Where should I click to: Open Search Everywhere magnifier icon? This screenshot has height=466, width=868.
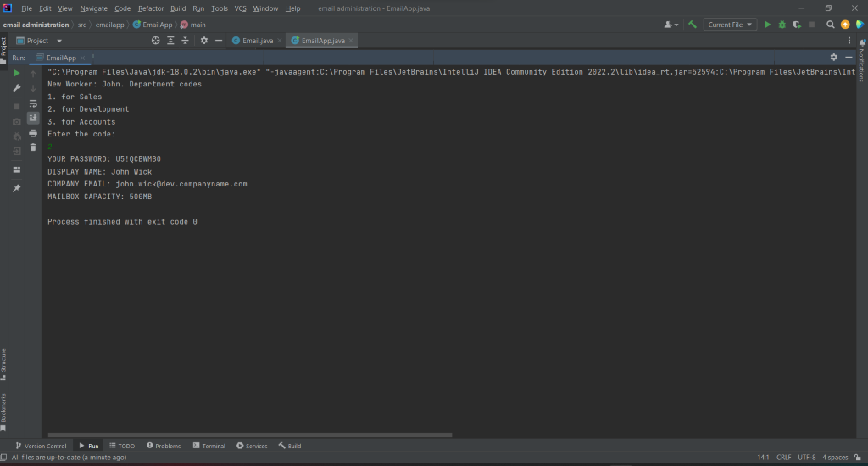point(831,25)
